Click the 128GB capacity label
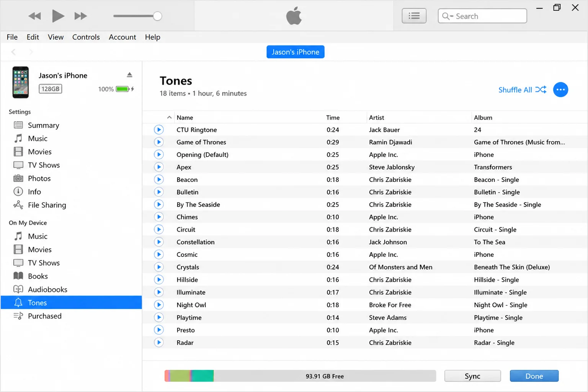 [51, 89]
